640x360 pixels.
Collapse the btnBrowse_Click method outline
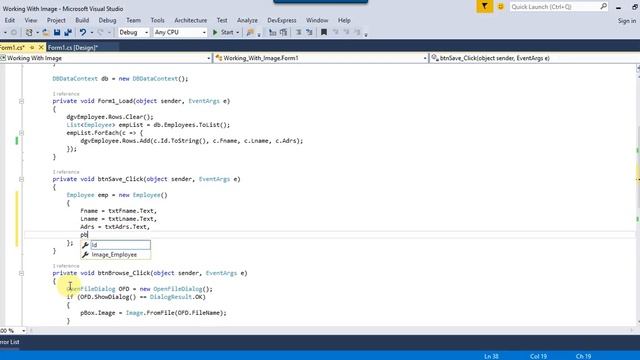tap(21, 273)
